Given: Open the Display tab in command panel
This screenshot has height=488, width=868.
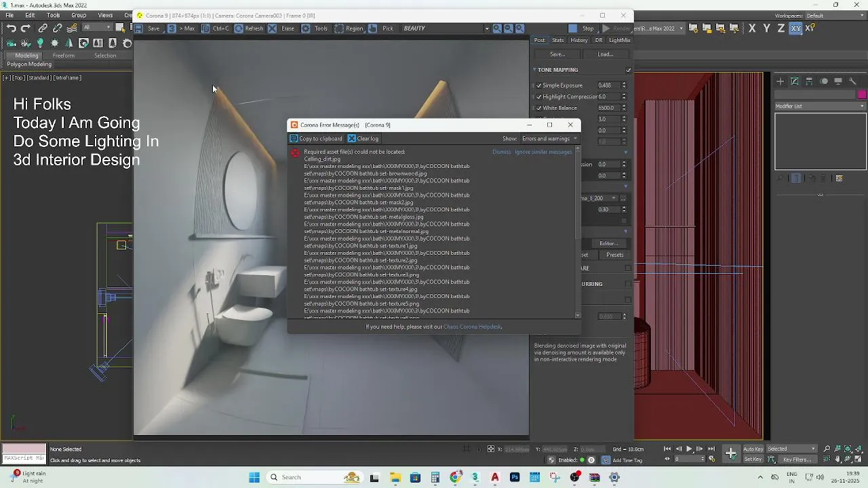Looking at the screenshot, I should click(838, 81).
